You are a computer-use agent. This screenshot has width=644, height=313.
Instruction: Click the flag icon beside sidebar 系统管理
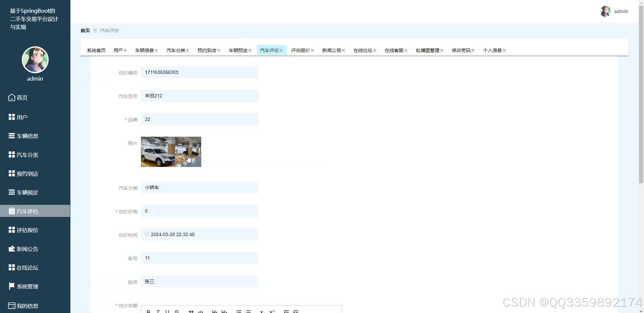click(x=12, y=286)
